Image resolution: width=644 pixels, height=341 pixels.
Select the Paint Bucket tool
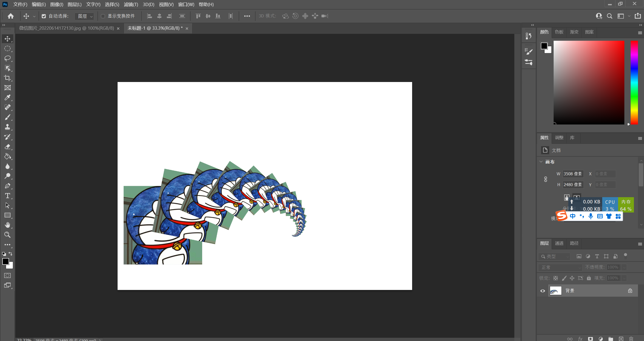click(7, 156)
